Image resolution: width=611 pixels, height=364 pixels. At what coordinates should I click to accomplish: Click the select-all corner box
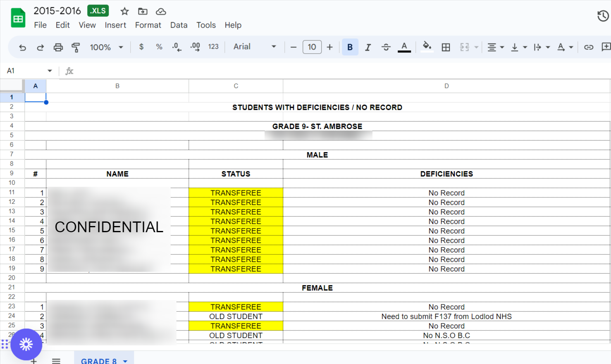[12, 86]
